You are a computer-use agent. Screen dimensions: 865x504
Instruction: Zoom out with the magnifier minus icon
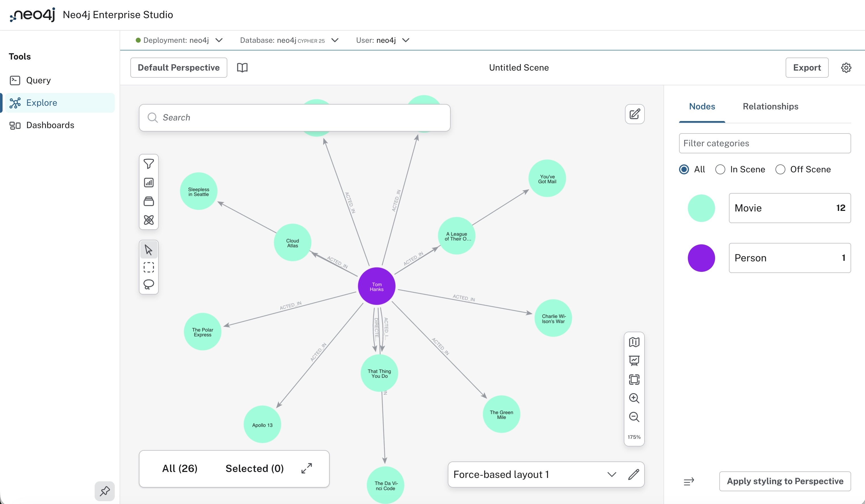pos(634,417)
